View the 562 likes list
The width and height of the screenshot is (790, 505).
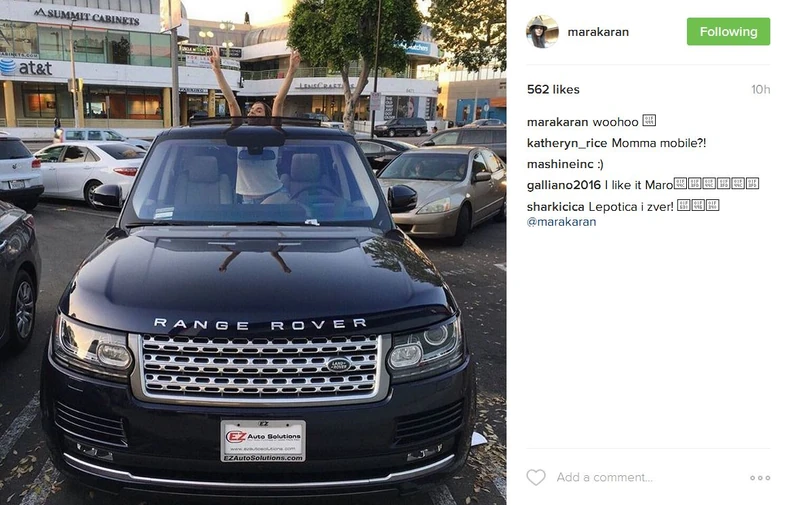[553, 89]
